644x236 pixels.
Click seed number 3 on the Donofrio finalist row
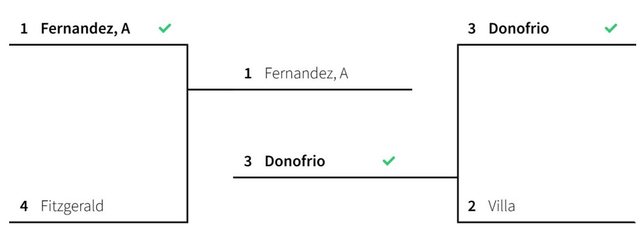248,162
